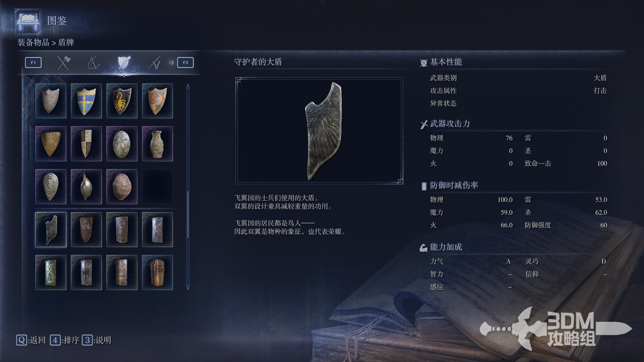Open the 图鉴 encyclopedia book icon
Viewport: 644px width, 362px height.
pos(28,21)
